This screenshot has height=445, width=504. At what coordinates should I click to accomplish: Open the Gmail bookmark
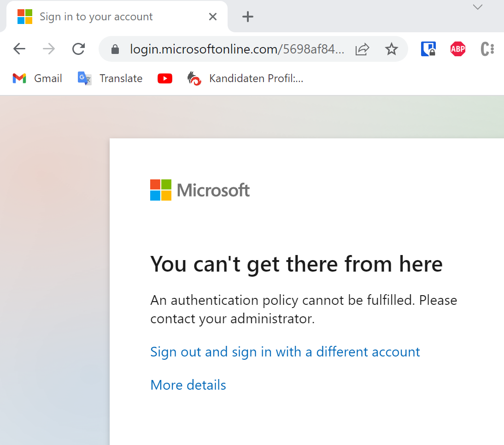[x=37, y=78]
